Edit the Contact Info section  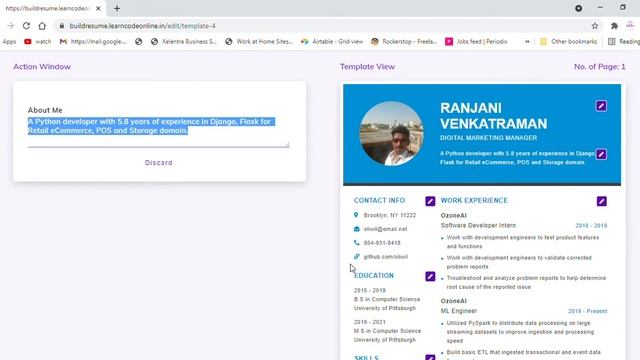(430, 201)
